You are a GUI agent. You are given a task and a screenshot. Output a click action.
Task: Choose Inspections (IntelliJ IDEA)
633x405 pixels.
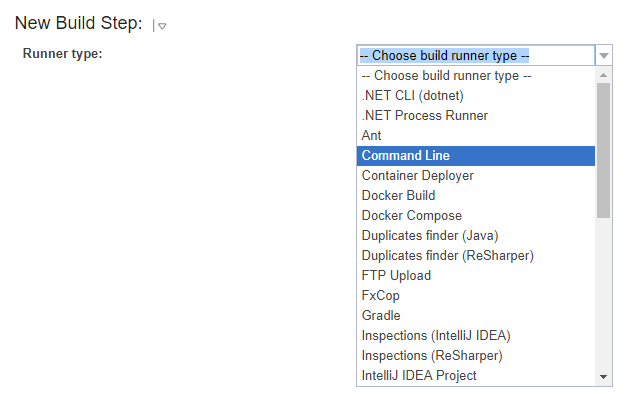click(x=436, y=336)
